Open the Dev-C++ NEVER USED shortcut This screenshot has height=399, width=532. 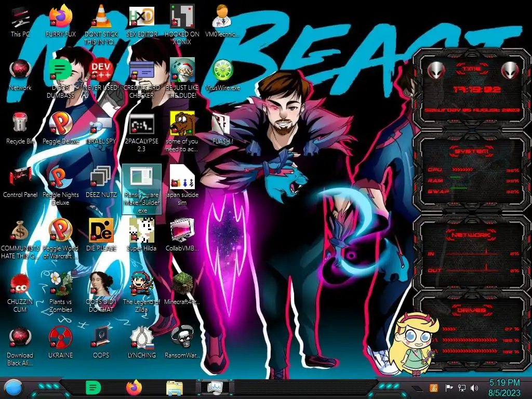click(x=101, y=71)
